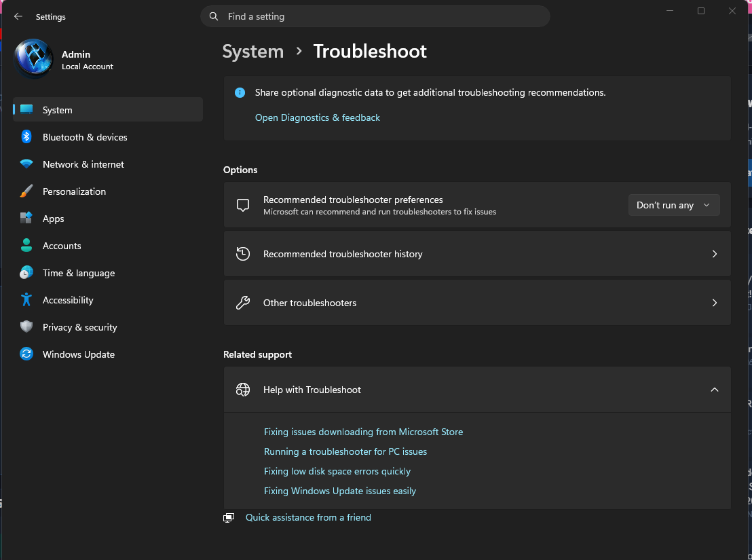Click the troubleshooter history clock icon
The image size is (752, 560).
pos(243,254)
